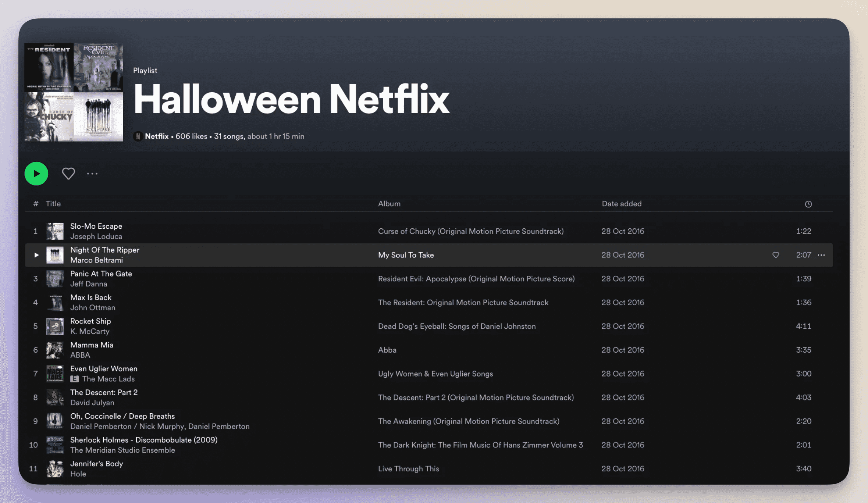Click the Max Is Back album thumbnail

pos(55,302)
